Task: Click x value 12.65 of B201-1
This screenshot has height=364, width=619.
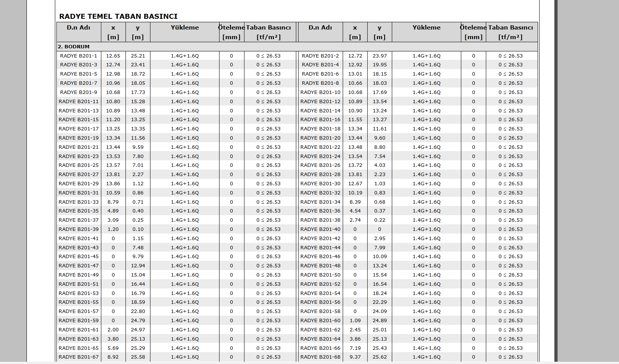Action: coord(113,56)
